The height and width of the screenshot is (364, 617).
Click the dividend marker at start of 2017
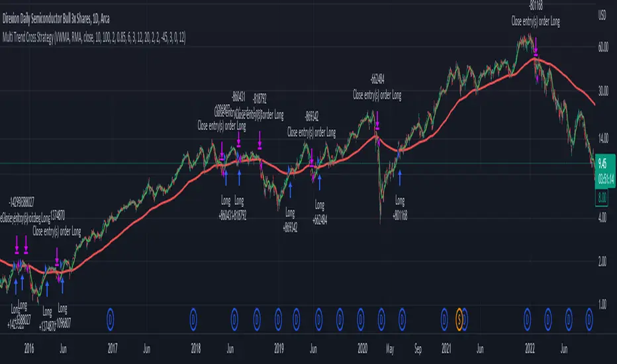tap(110, 320)
